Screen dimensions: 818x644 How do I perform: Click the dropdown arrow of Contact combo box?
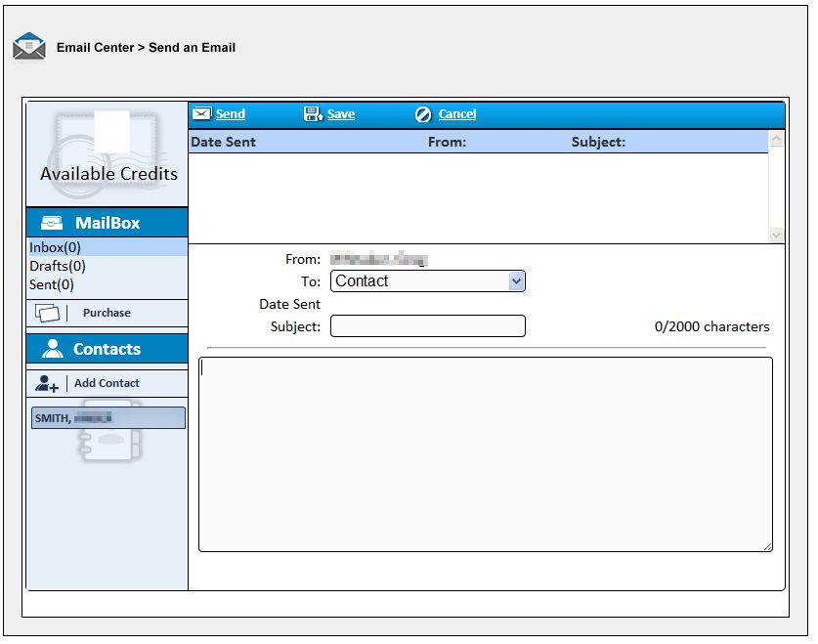[x=516, y=281]
